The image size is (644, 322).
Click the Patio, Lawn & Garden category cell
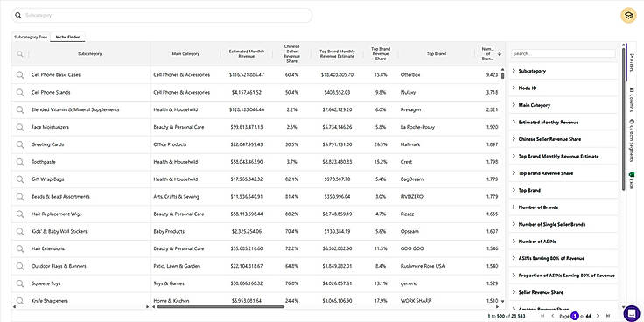(x=177, y=266)
